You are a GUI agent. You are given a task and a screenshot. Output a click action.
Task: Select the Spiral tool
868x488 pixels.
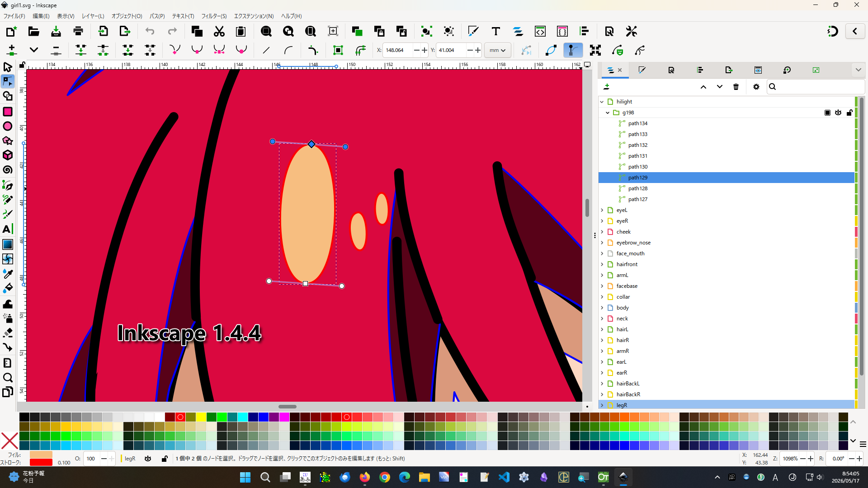[x=8, y=170]
